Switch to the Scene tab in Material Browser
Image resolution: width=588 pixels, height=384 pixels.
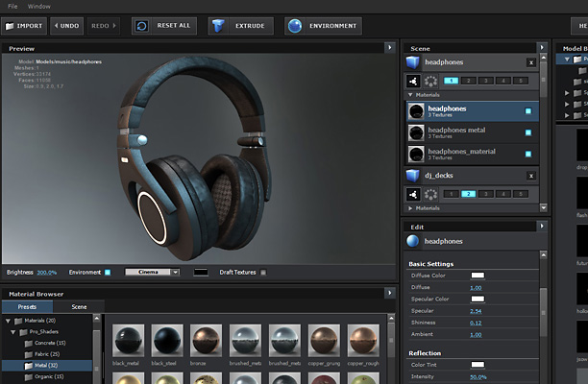click(79, 306)
